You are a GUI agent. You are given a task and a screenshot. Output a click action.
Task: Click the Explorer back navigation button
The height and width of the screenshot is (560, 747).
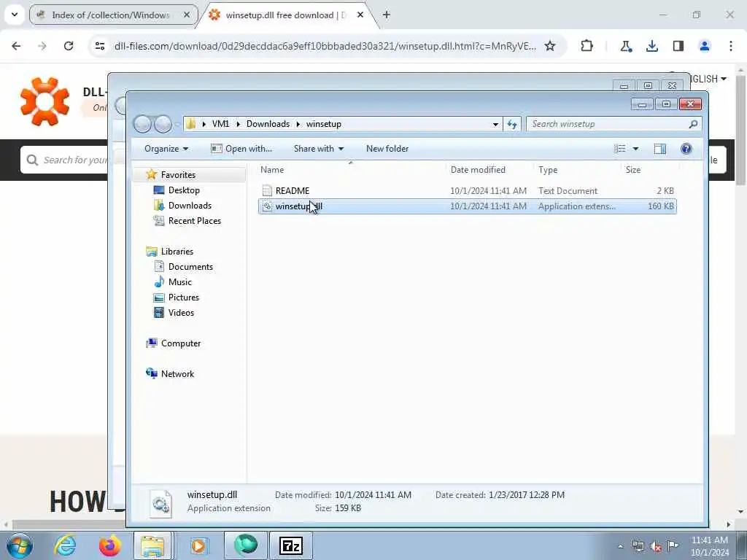142,124
